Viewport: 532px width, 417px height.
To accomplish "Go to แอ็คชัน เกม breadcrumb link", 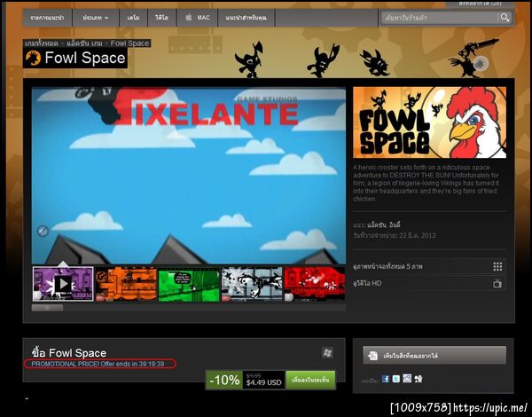I will [x=84, y=43].
